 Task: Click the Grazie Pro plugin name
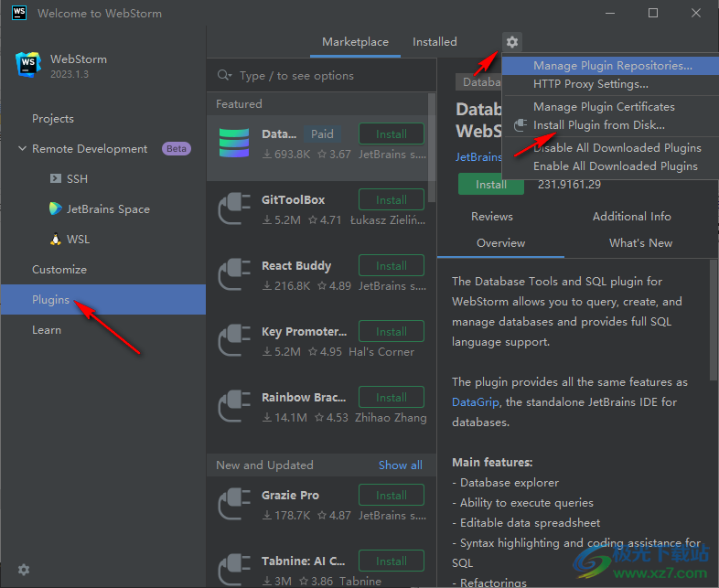(290, 495)
